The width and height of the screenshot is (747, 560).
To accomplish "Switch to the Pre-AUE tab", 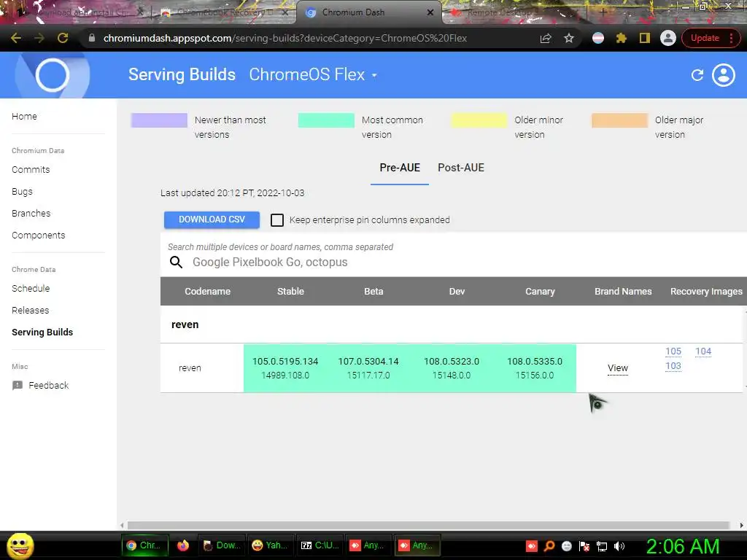I will click(400, 168).
